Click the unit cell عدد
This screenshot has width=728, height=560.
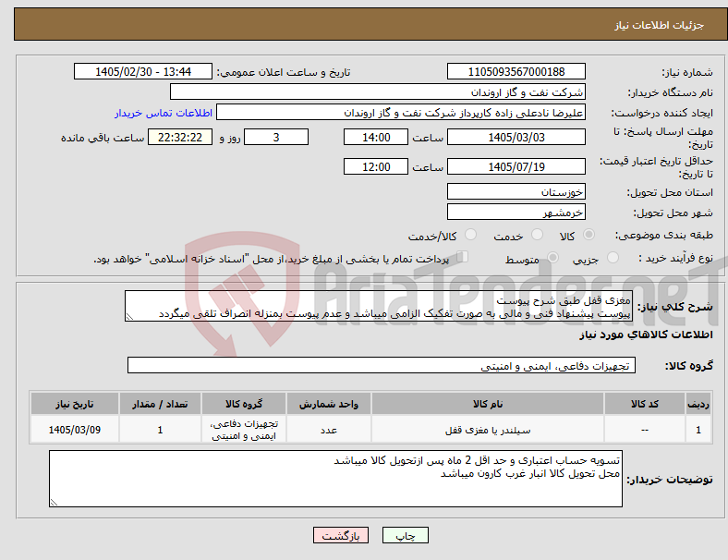pos(329,430)
